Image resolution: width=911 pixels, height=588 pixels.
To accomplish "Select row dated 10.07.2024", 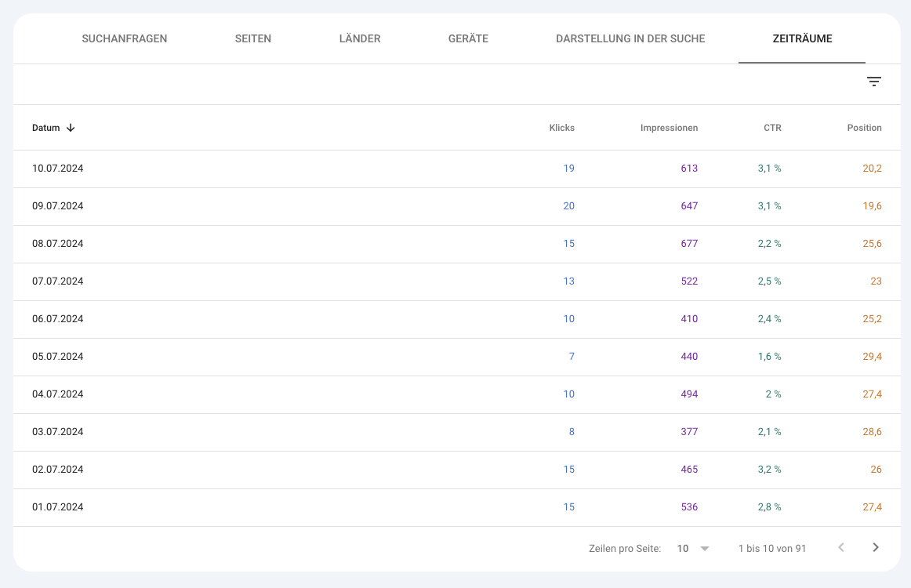I will 456,169.
